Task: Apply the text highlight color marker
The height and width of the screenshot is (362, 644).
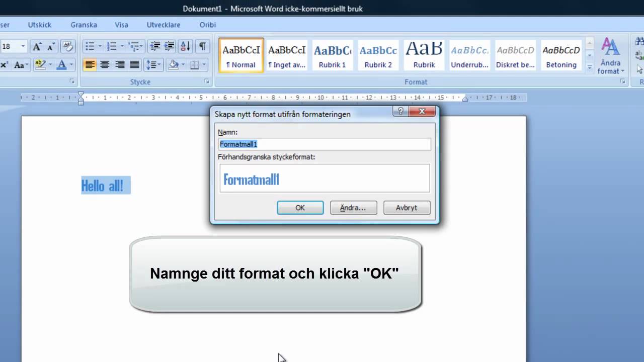Action: [x=40, y=64]
